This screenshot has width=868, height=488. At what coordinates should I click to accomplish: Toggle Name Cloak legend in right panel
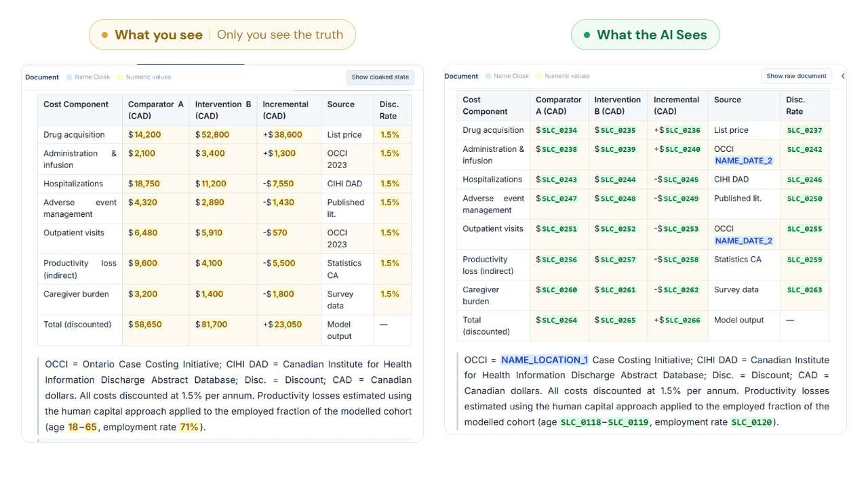[507, 76]
